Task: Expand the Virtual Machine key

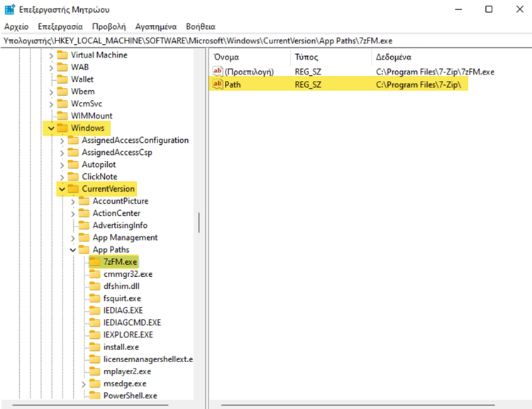Action: click(x=51, y=55)
